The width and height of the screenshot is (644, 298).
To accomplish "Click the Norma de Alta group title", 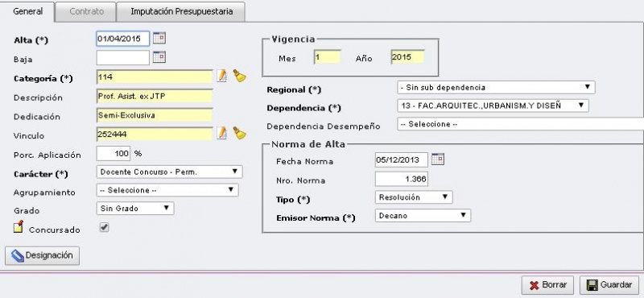I will [308, 144].
